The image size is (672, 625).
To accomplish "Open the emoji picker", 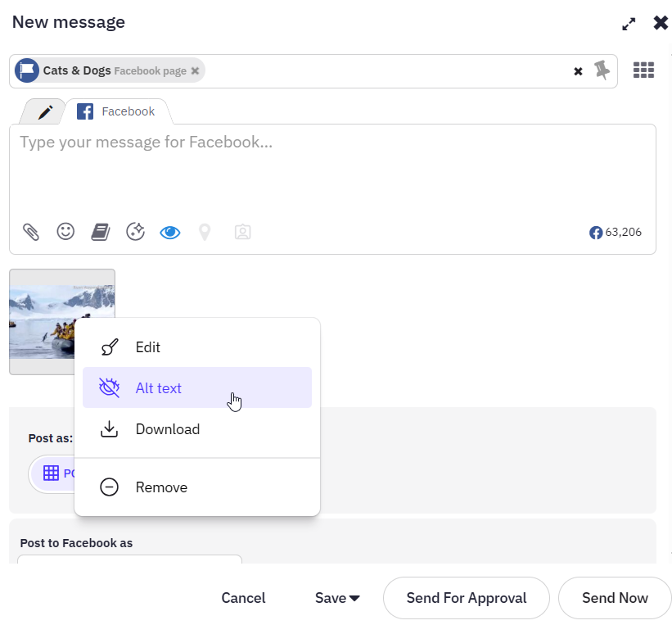I will (x=65, y=232).
